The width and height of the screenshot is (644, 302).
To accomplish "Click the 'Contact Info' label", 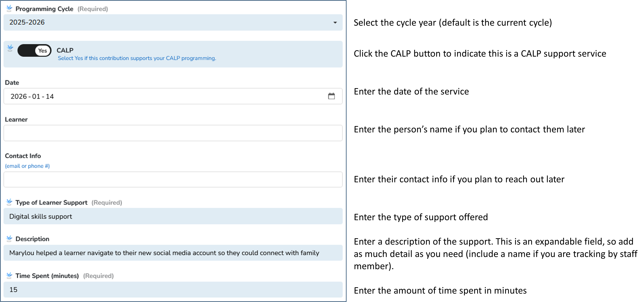I will pos(23,156).
